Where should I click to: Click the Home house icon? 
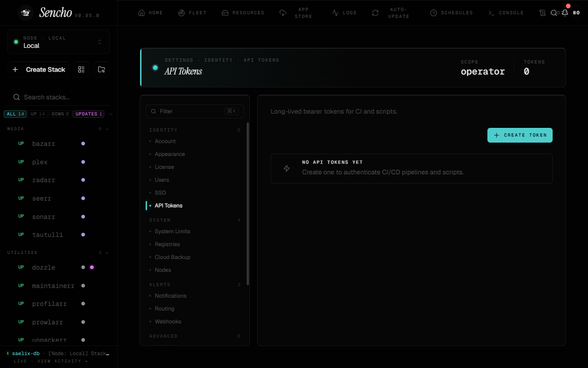[141, 13]
